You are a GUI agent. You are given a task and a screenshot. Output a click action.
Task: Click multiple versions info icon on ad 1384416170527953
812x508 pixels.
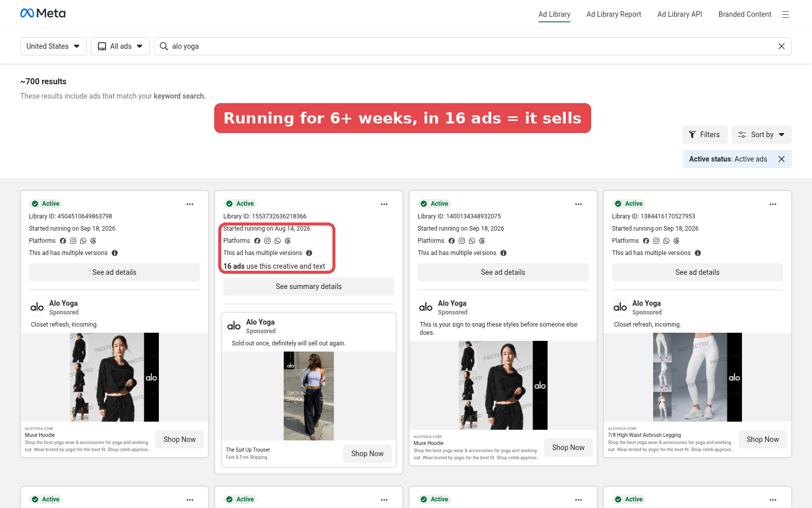point(698,253)
